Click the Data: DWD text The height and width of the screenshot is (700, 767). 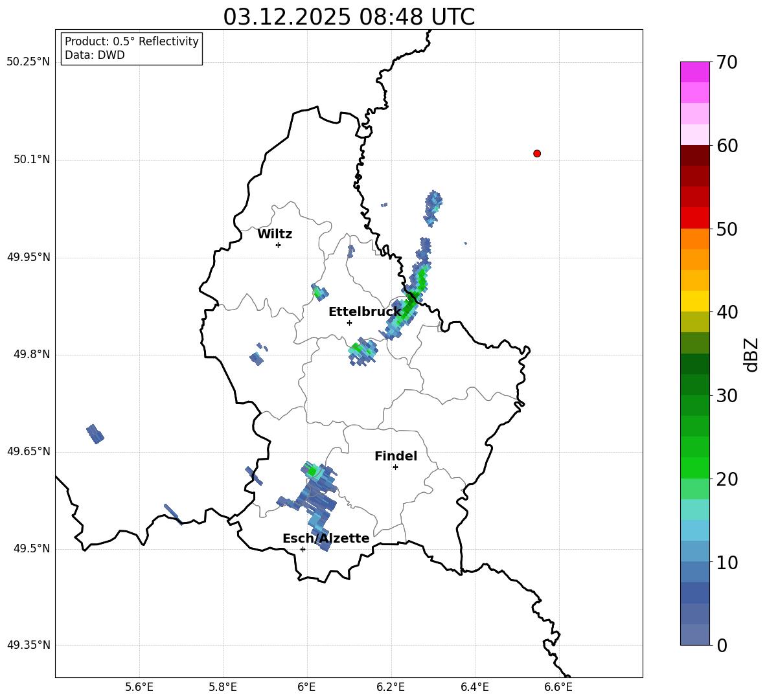click(x=95, y=55)
